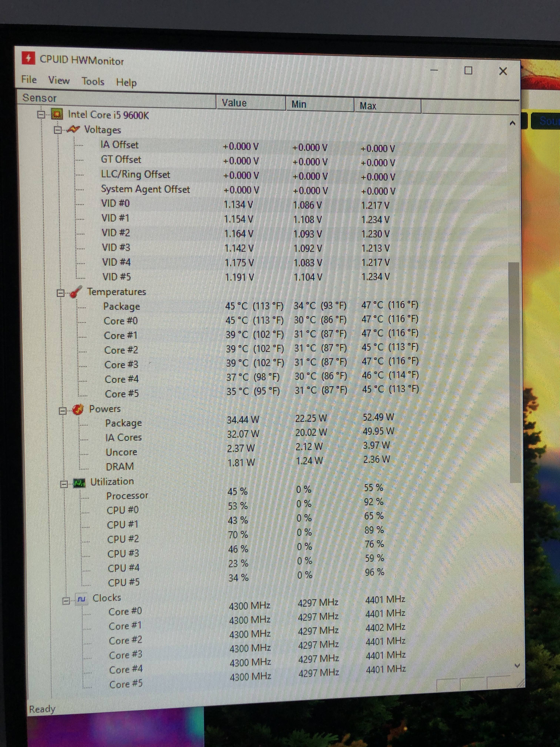Click the Powers flame icon

pyautogui.click(x=78, y=409)
